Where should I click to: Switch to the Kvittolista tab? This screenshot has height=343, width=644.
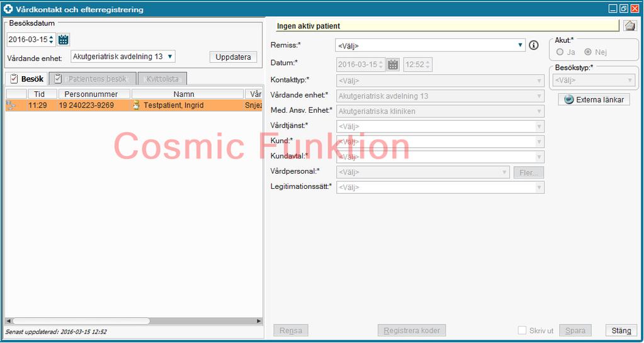coord(162,79)
